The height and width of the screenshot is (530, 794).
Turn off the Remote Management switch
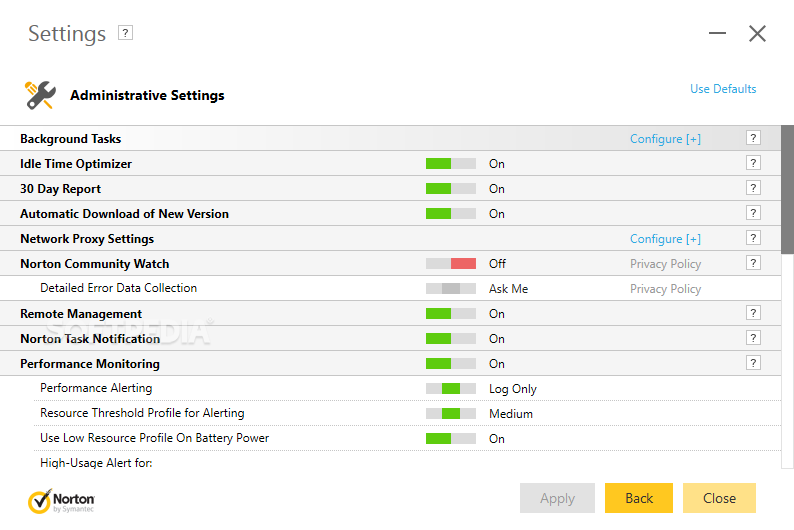(x=451, y=314)
